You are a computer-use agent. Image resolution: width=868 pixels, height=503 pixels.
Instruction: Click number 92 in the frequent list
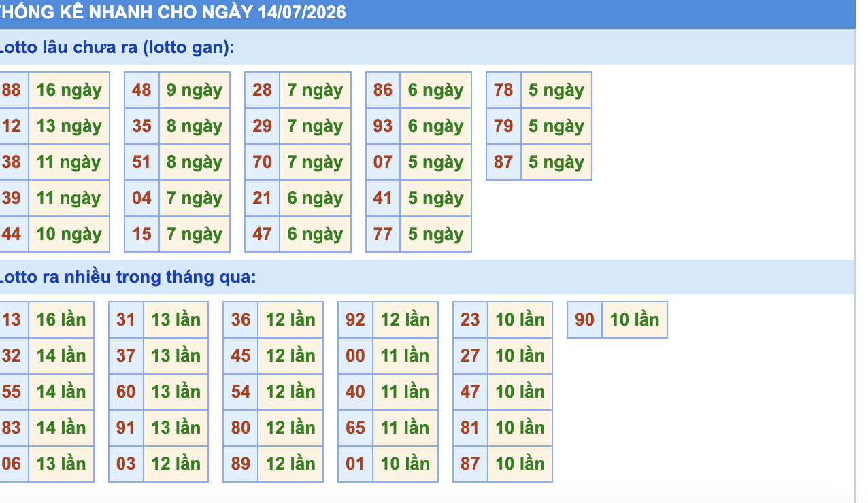(355, 319)
